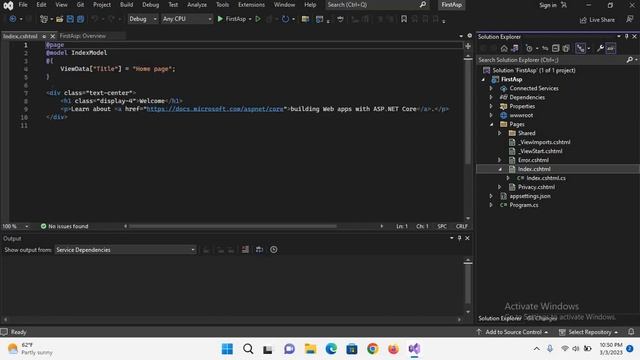This screenshot has width=640, height=360.
Task: Open the Debug menu
Action: click(x=150, y=5)
